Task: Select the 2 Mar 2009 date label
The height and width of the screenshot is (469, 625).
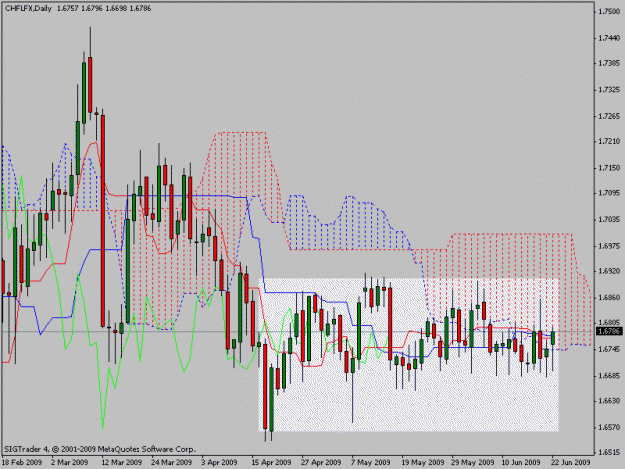Action: [70, 462]
